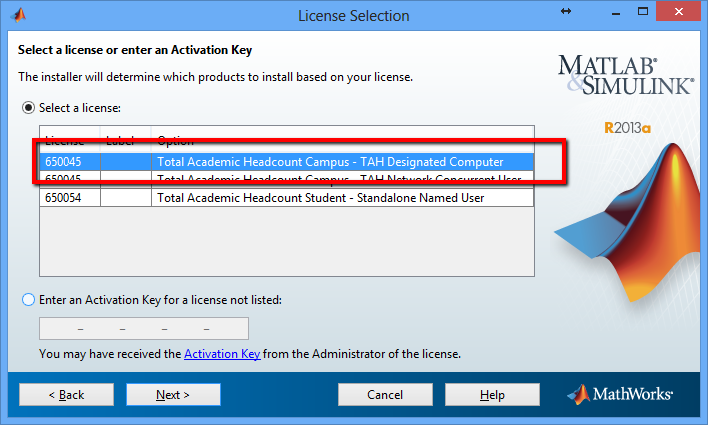Choose Enter an Activation Key radio option

point(28,299)
